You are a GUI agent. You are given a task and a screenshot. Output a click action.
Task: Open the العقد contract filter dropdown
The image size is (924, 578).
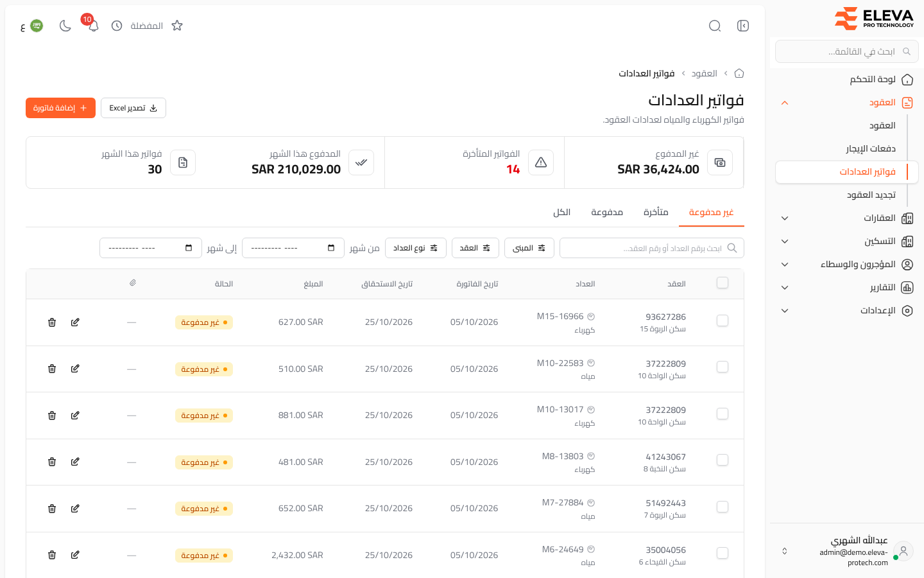tap(475, 248)
